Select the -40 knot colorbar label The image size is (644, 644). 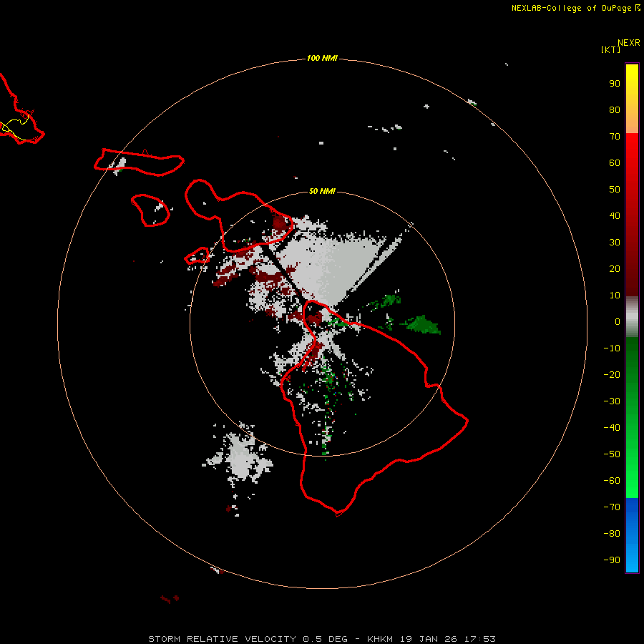(612, 428)
